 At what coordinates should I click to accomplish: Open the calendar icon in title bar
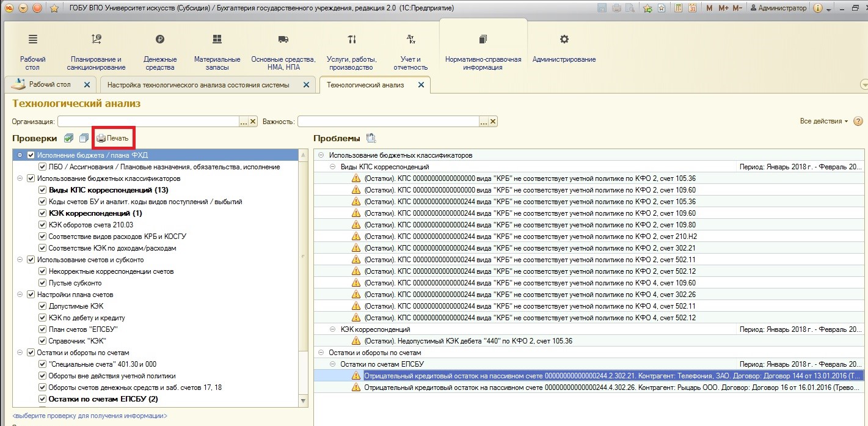pyautogui.click(x=692, y=8)
